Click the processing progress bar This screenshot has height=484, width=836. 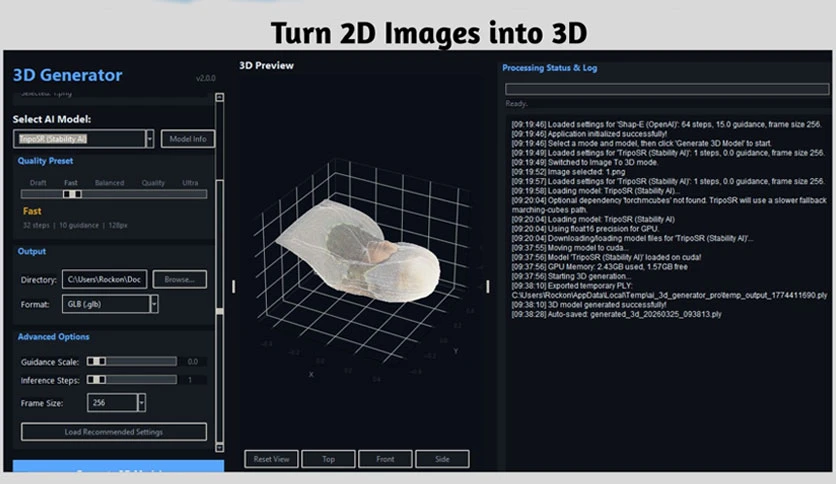[667, 89]
